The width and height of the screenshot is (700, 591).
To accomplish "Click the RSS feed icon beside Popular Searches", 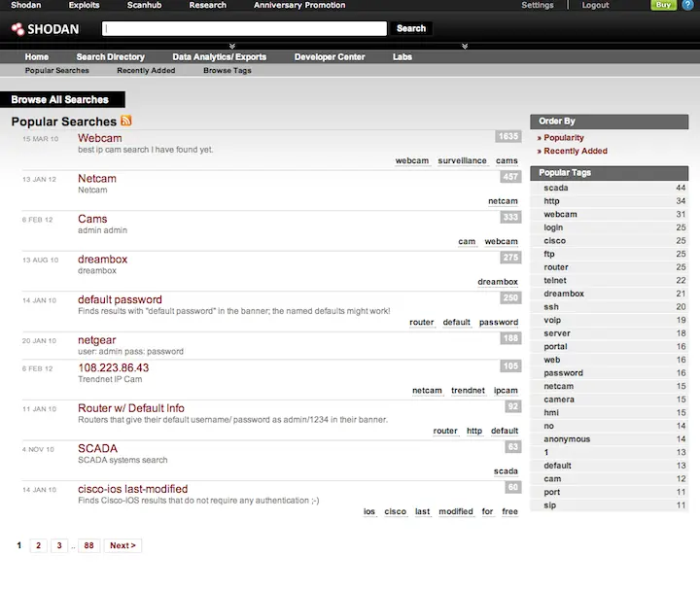I will tap(126, 121).
